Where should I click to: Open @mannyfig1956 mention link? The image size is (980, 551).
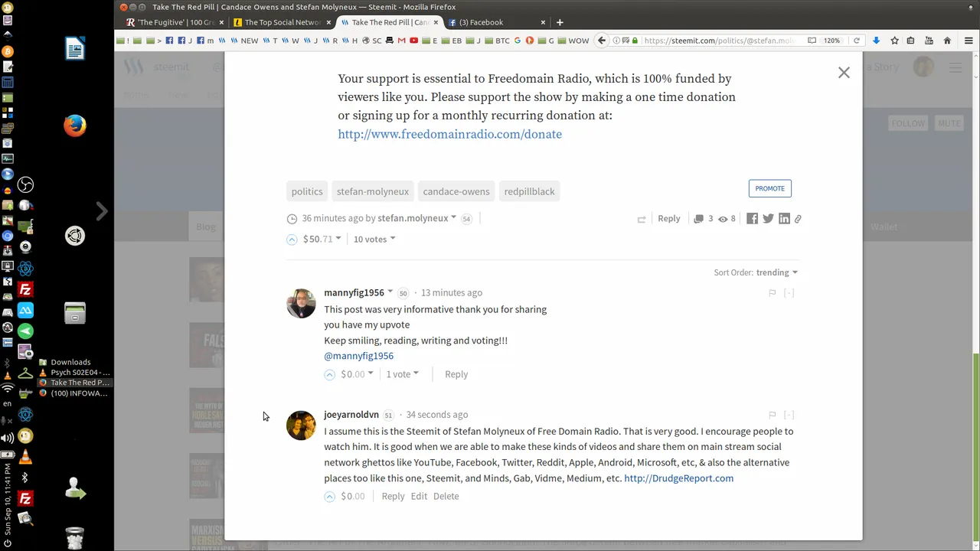click(x=358, y=356)
